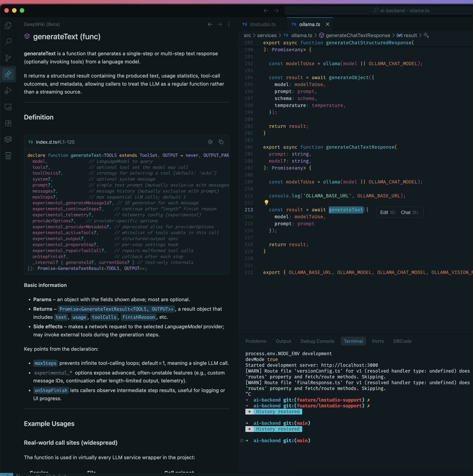Image resolution: width=473 pixels, height=476 pixels.
Task: Open the Remote Explorer view
Action: [x=8, y=107]
